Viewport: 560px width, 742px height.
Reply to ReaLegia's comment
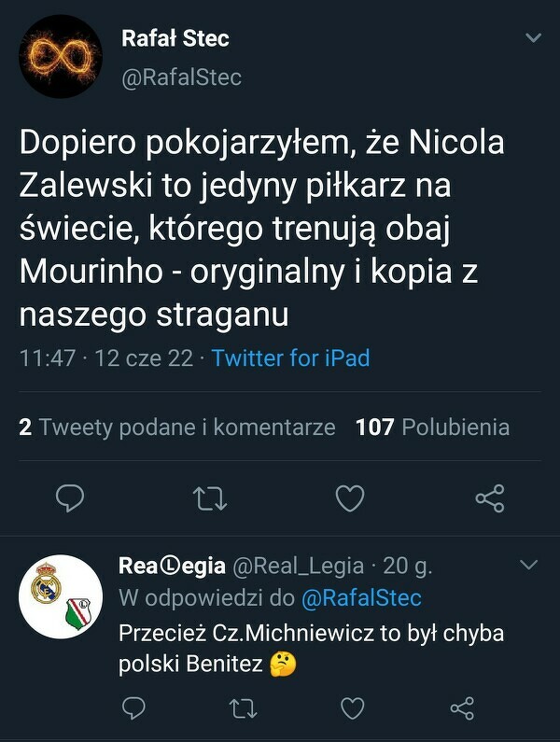tap(133, 710)
